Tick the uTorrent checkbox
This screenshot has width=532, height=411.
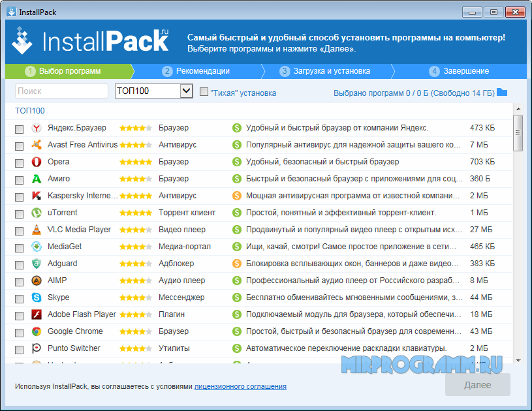click(x=20, y=214)
